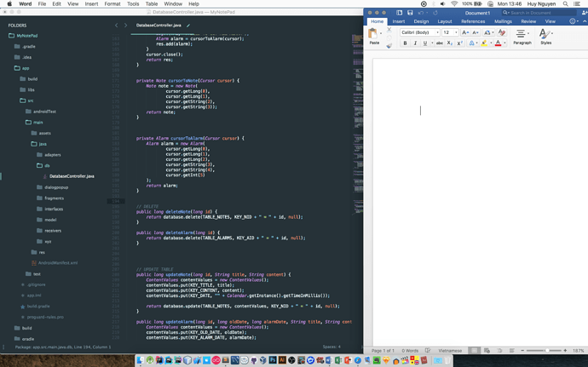Click the Paste clipboard icon in Word

(x=372, y=34)
